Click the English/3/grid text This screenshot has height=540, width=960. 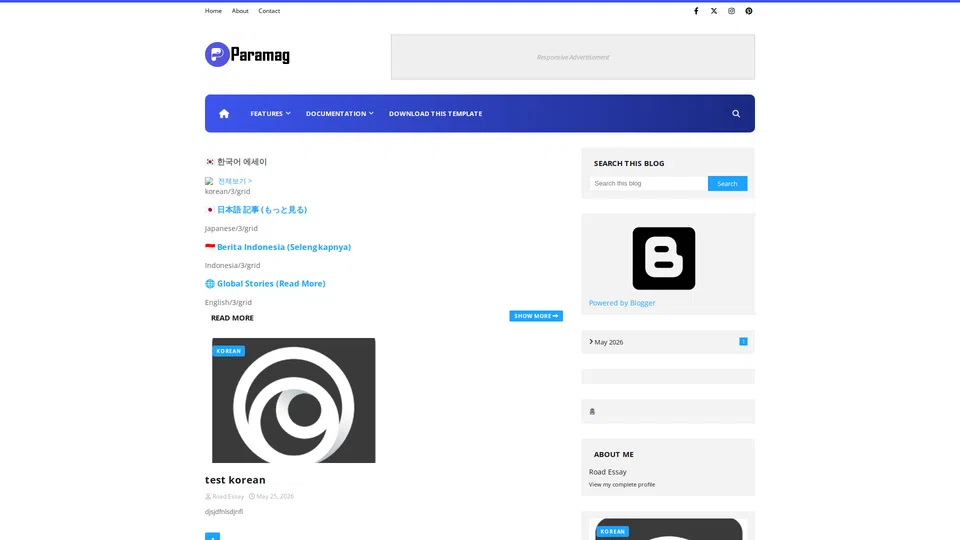point(228,302)
